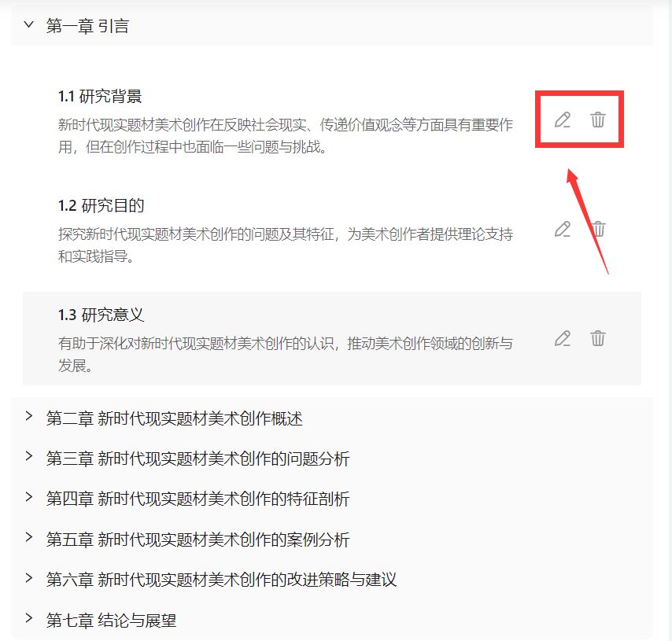Expand the 第二章 chapter arrow
Screen dimensions: 672x641
[28, 416]
